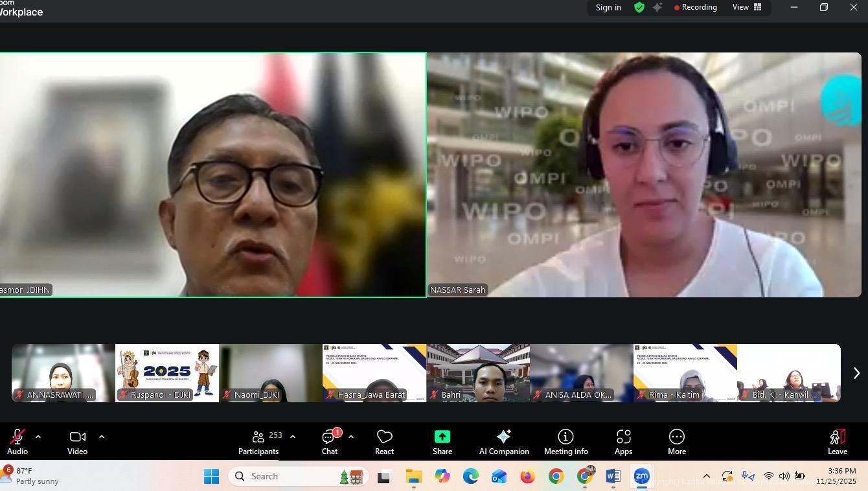Screen dimensions: 868x491
Task: Expand the audio options arrow
Action: click(38, 437)
